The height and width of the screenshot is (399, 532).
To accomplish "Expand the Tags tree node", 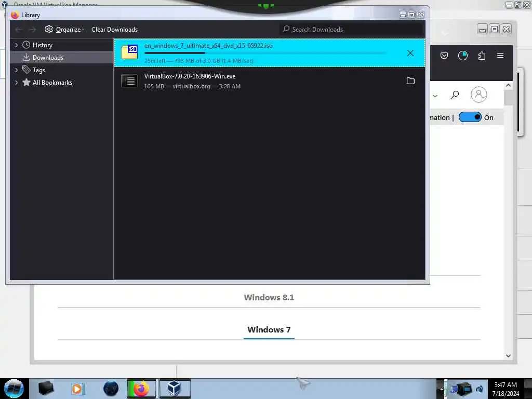I will pyautogui.click(x=16, y=70).
